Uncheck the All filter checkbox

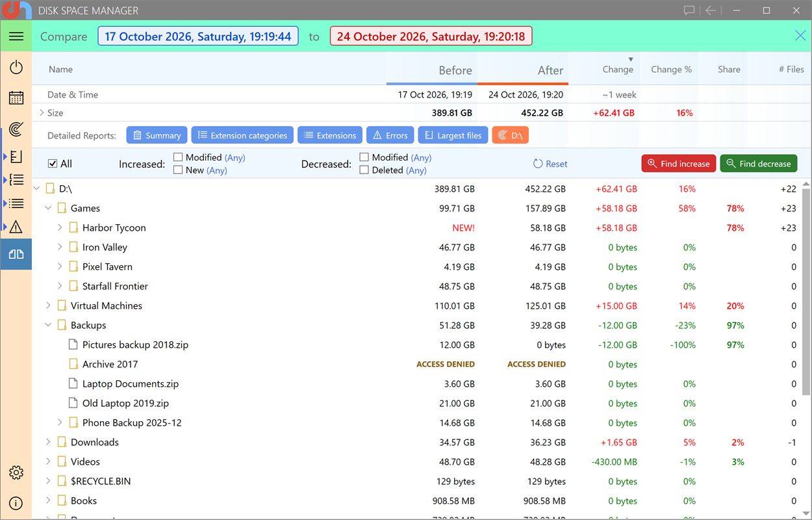(x=53, y=164)
